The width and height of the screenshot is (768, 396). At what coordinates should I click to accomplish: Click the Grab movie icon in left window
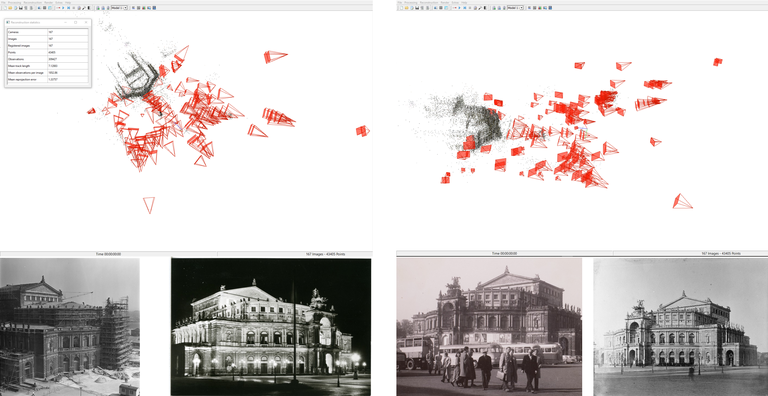154,8
